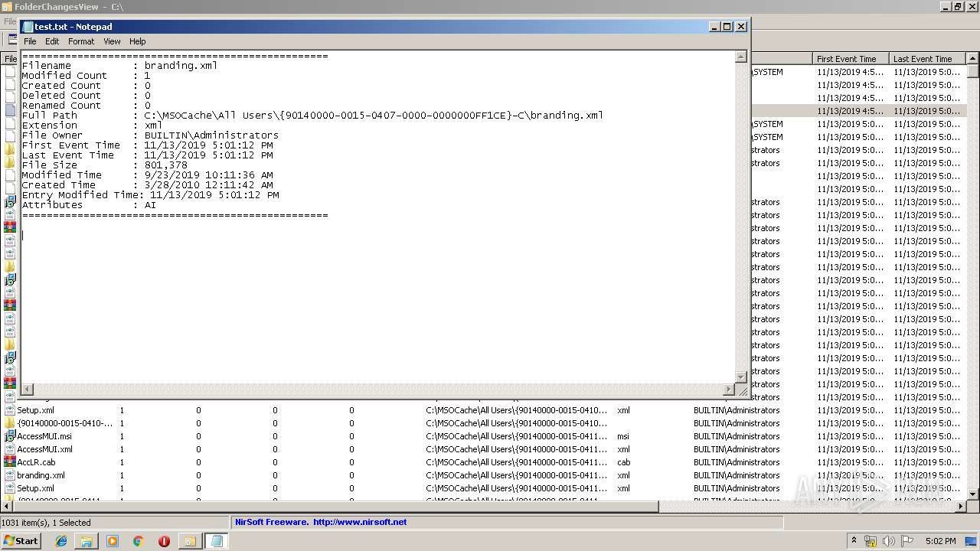The image size is (980, 551).
Task: Click FolderChangesView list scroll-up arrow
Action: (x=973, y=58)
